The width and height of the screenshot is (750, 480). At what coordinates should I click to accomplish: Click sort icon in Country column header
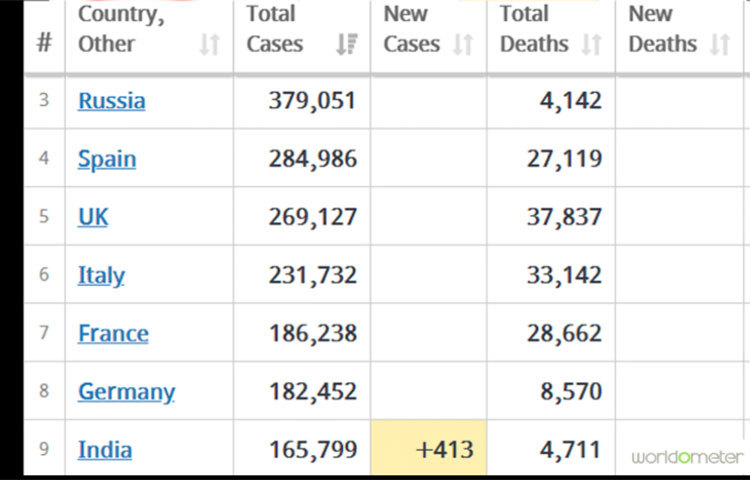209,44
